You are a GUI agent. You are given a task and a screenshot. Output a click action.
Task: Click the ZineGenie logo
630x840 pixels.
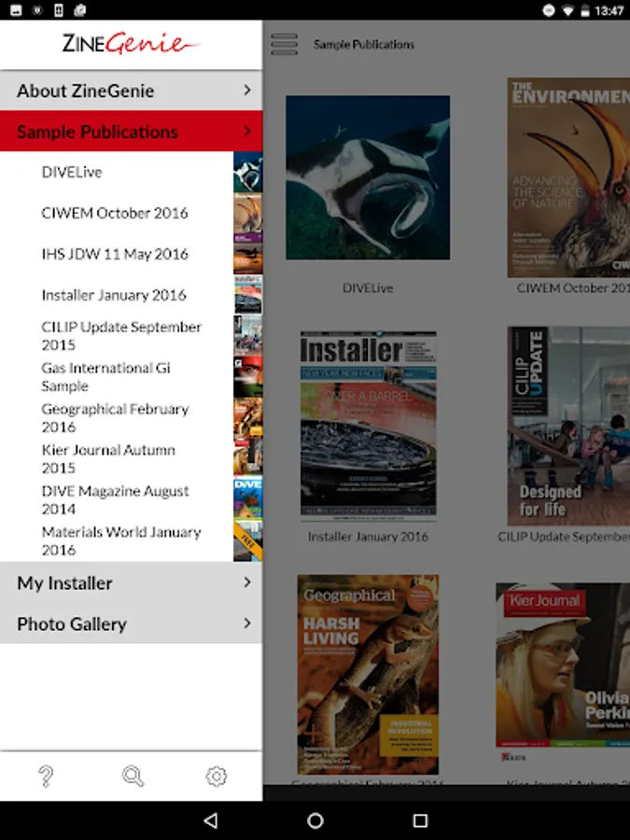click(131, 43)
